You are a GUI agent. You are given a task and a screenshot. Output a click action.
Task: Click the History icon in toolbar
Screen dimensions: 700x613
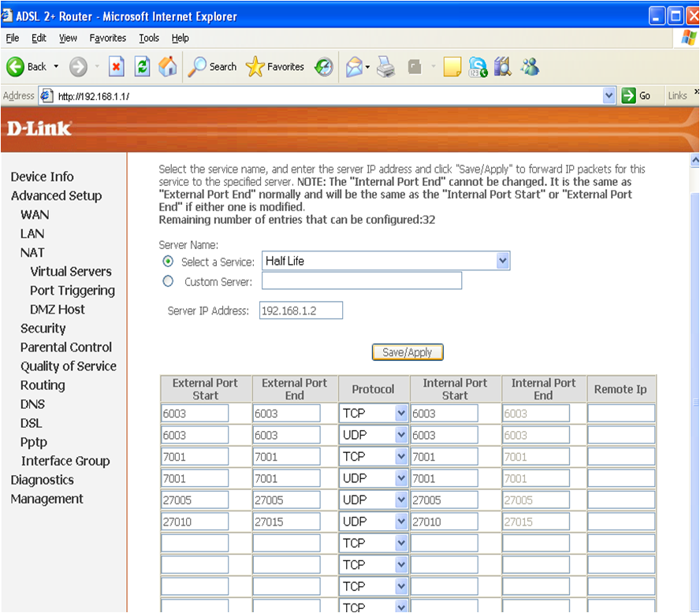tap(324, 67)
